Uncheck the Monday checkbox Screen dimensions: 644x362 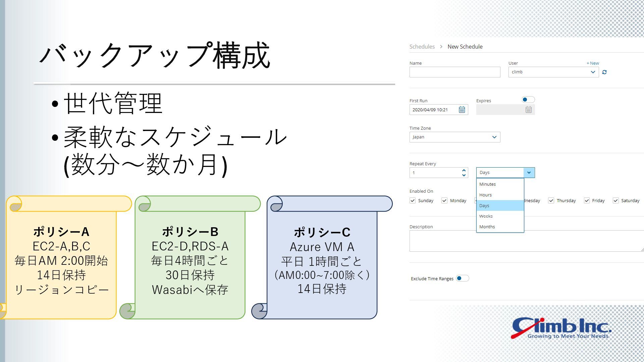(444, 200)
